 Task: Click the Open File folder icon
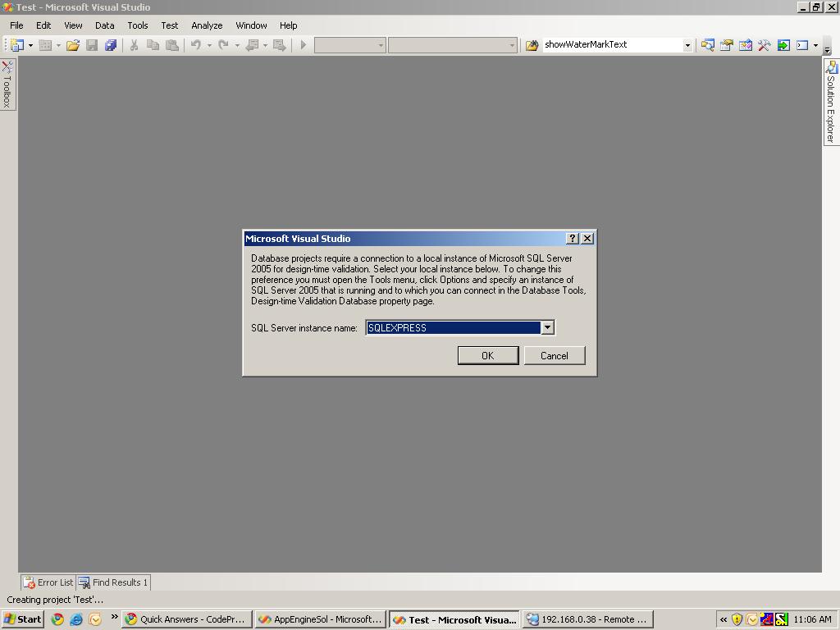tap(73, 46)
